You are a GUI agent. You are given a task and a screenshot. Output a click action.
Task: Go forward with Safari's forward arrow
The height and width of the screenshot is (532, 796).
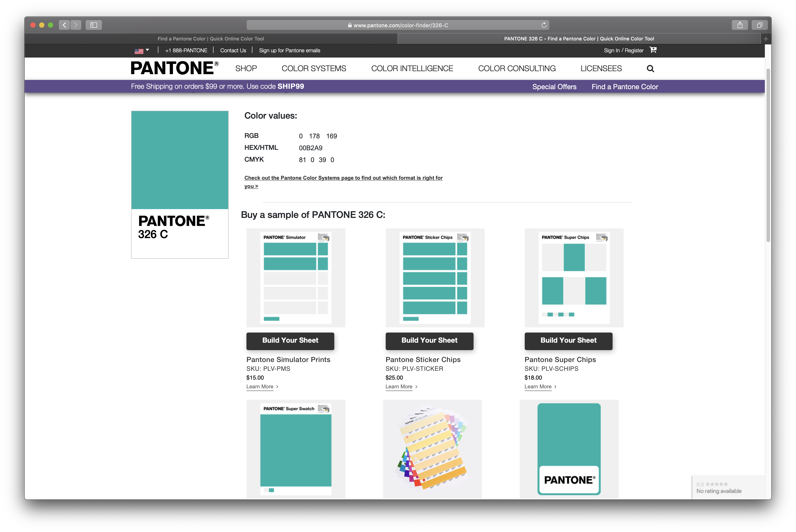[76, 25]
